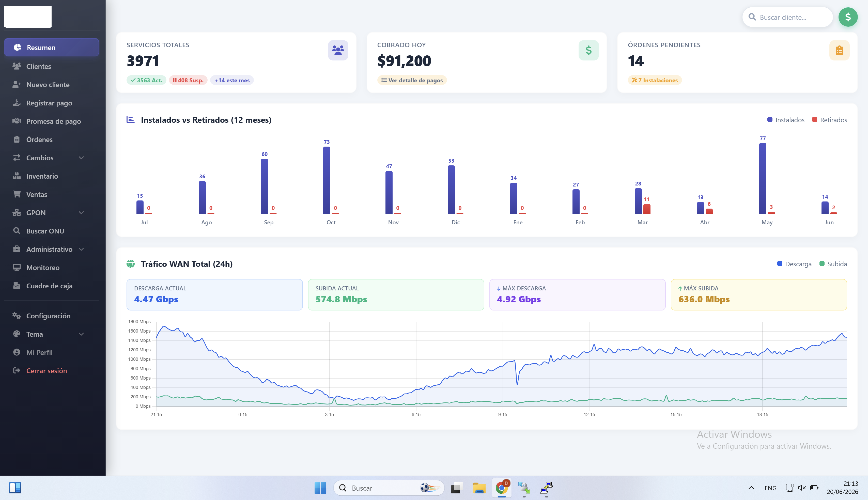
Task: Open File Explorer in the taskbar
Action: point(479,488)
